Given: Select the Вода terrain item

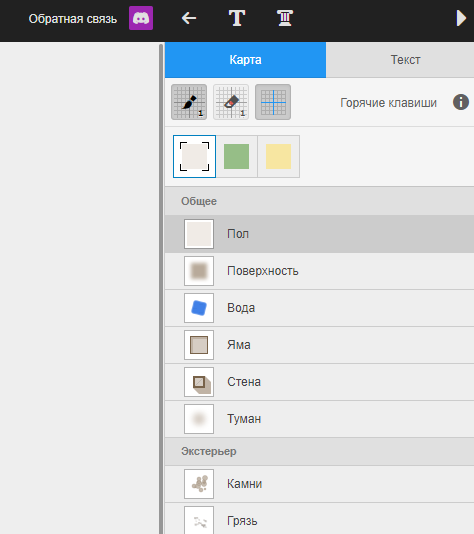Looking at the screenshot, I should [x=319, y=308].
